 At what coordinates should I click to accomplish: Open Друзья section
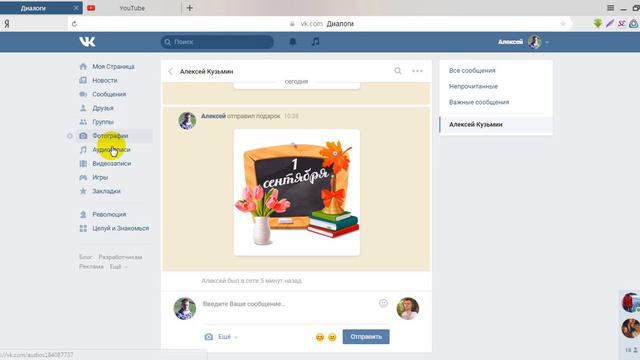point(103,108)
